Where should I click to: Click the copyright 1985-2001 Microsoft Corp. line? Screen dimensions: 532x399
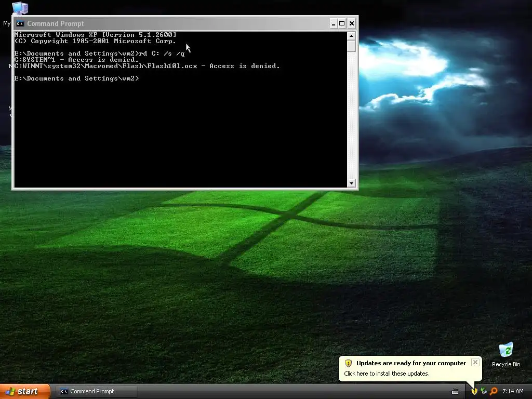[x=96, y=41]
